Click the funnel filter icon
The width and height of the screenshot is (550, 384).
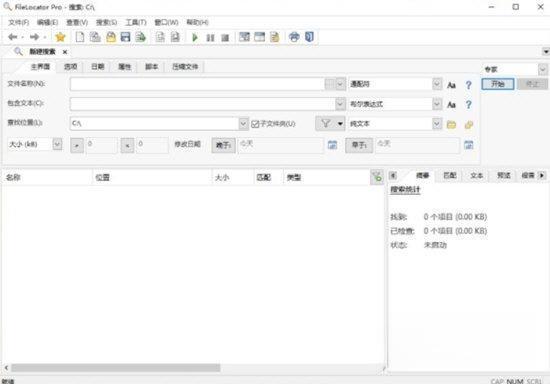326,123
